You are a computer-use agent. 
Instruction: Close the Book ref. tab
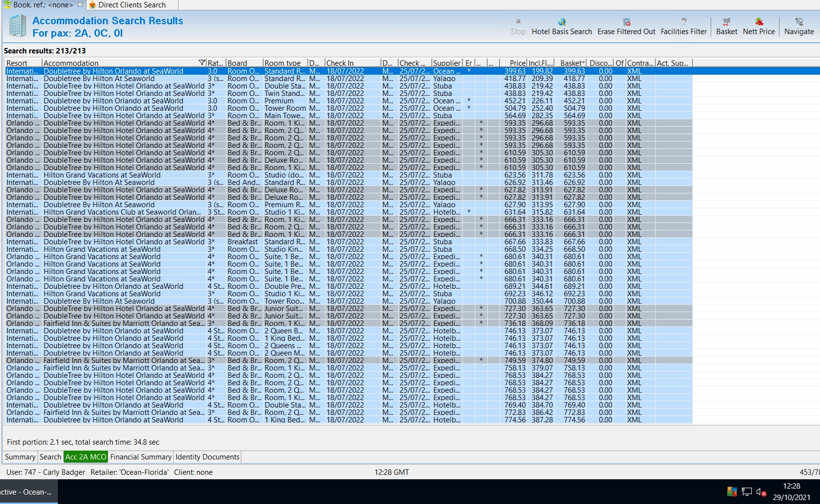(80, 4)
